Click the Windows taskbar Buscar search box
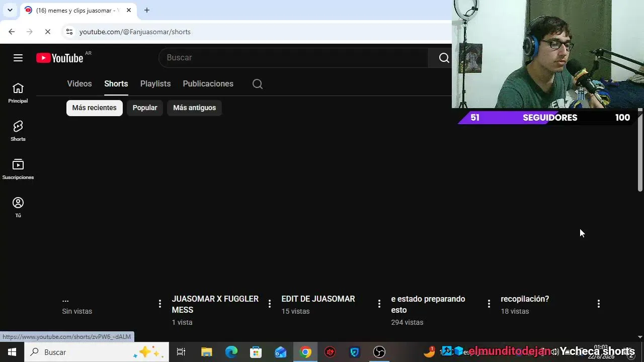 coord(96,352)
